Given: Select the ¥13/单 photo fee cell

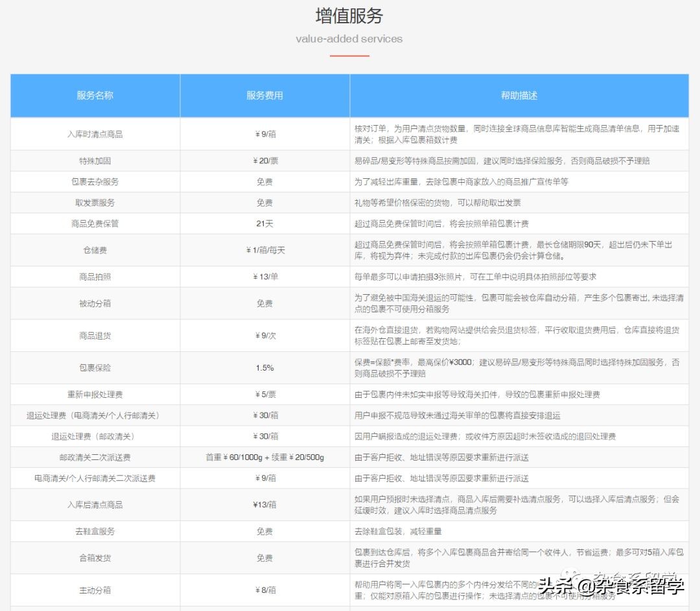Looking at the screenshot, I should [264, 277].
